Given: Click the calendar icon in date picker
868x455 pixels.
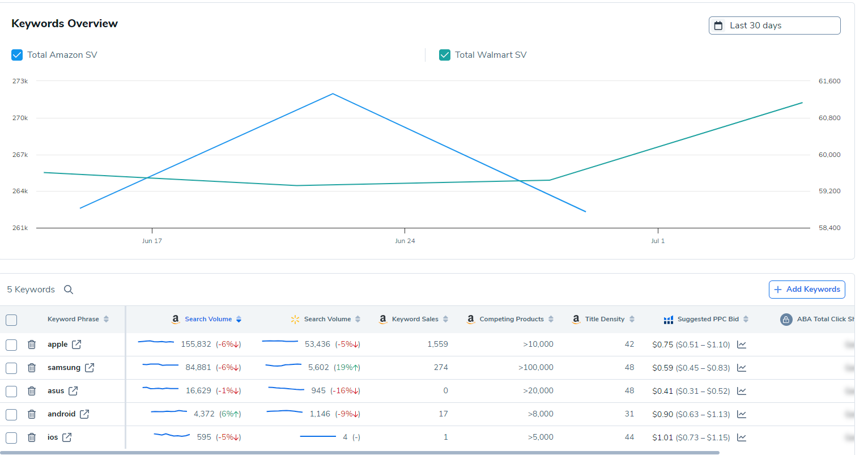Looking at the screenshot, I should tap(718, 25).
